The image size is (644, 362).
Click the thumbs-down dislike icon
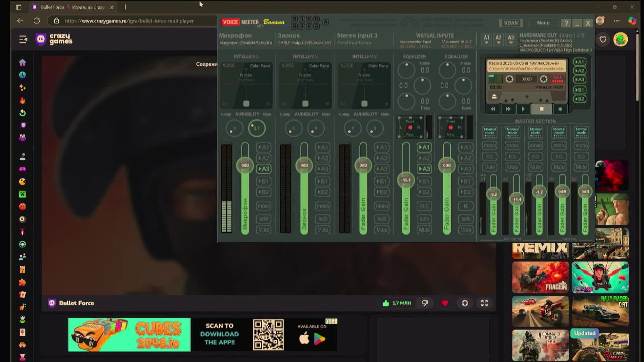click(425, 303)
